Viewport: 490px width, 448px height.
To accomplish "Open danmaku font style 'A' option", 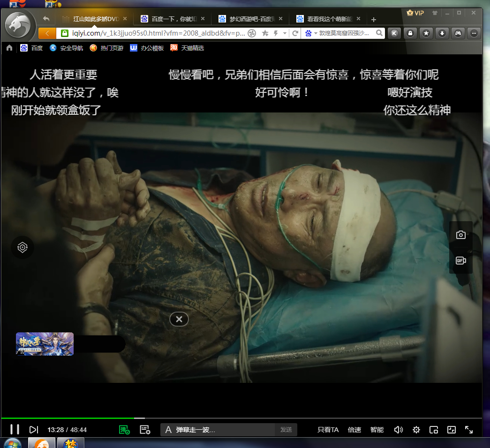I will (x=168, y=430).
